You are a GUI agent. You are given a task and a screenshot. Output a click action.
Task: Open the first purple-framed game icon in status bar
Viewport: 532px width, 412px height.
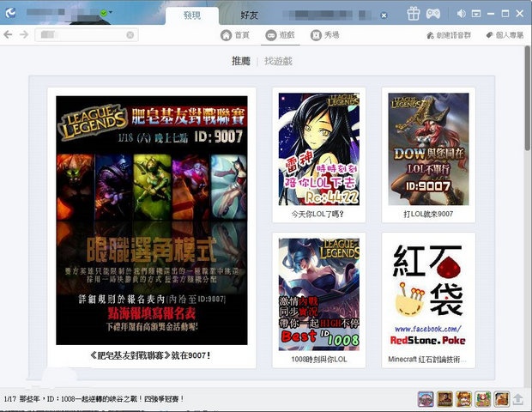426,399
